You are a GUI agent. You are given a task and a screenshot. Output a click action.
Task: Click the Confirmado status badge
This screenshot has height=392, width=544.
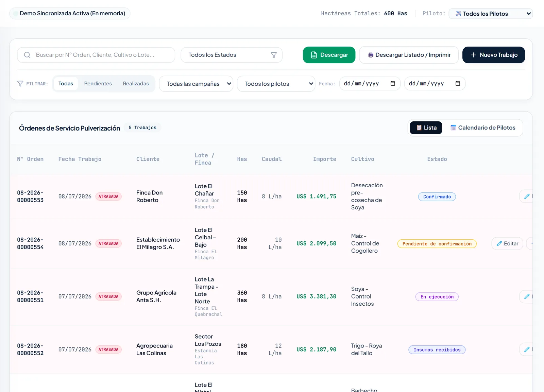click(437, 197)
